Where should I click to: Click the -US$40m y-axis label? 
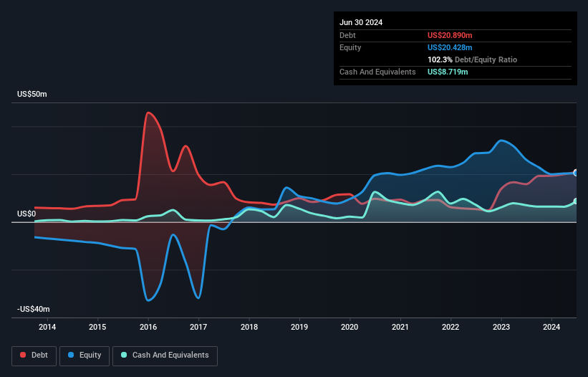pyautogui.click(x=34, y=309)
